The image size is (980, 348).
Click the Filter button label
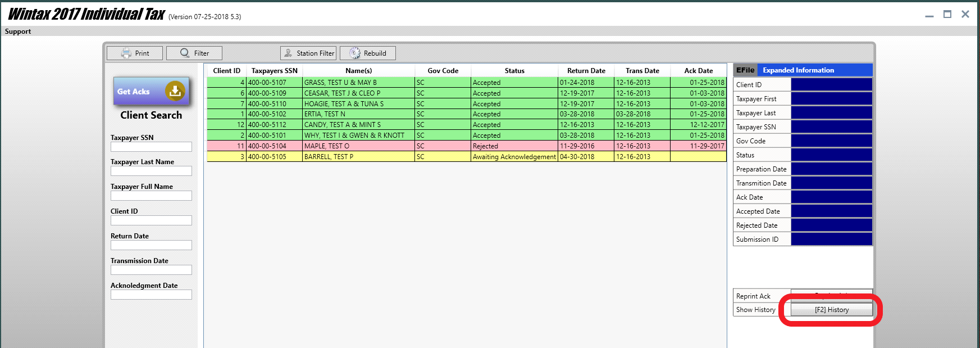202,53
